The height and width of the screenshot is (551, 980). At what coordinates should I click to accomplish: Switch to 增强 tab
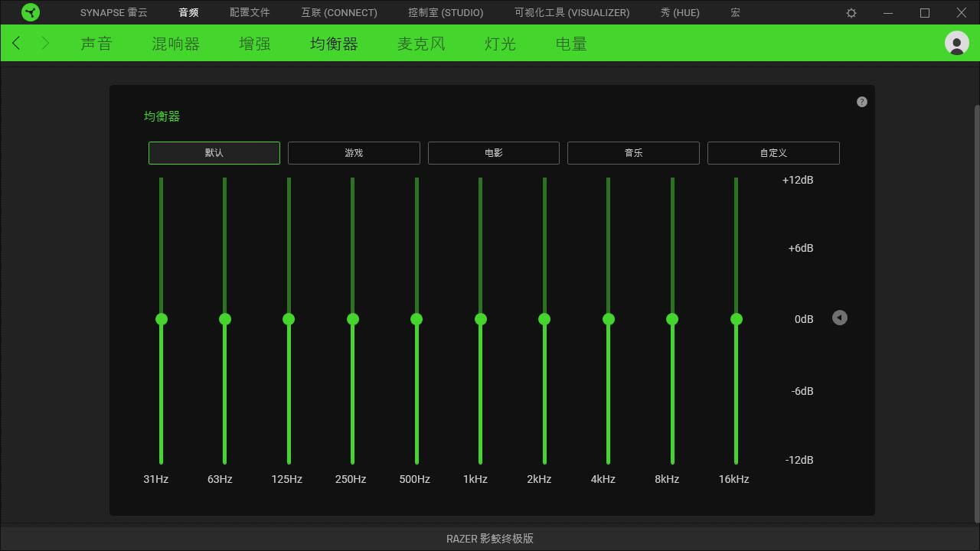pyautogui.click(x=255, y=44)
